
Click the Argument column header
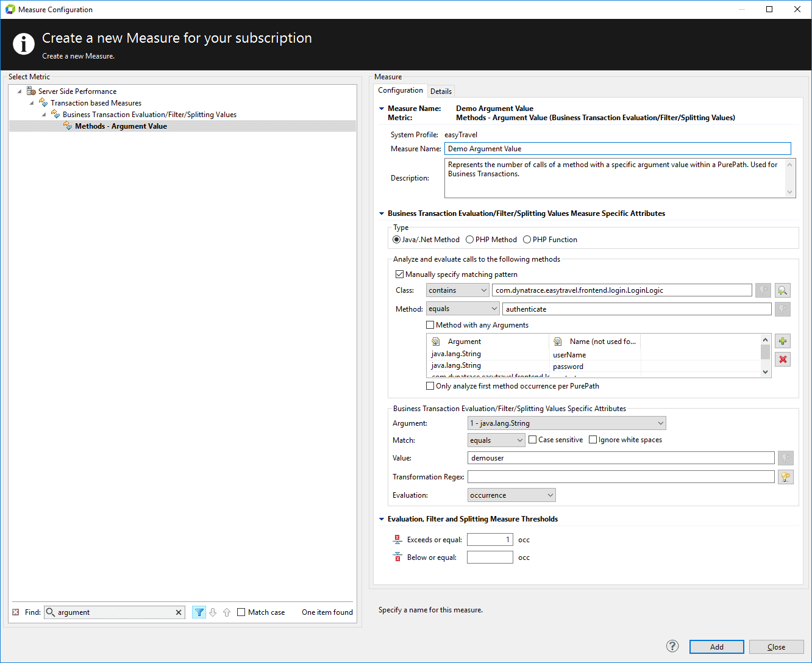tap(487, 342)
